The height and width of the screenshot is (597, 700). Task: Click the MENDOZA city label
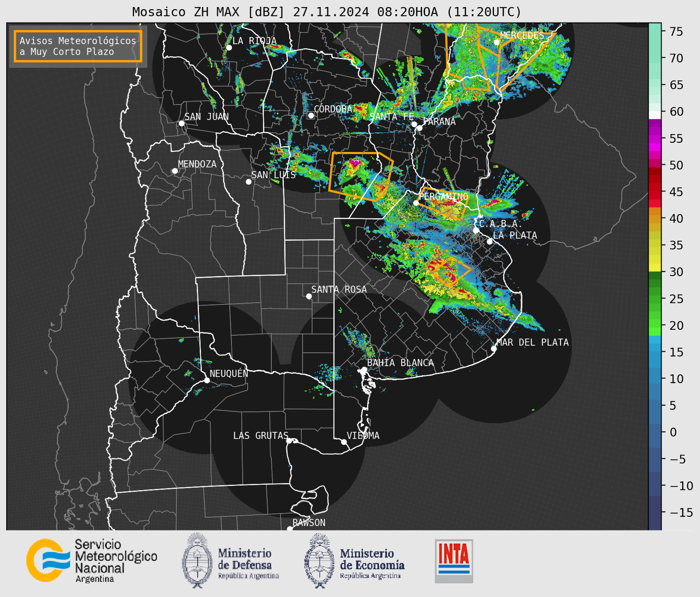[x=198, y=164]
